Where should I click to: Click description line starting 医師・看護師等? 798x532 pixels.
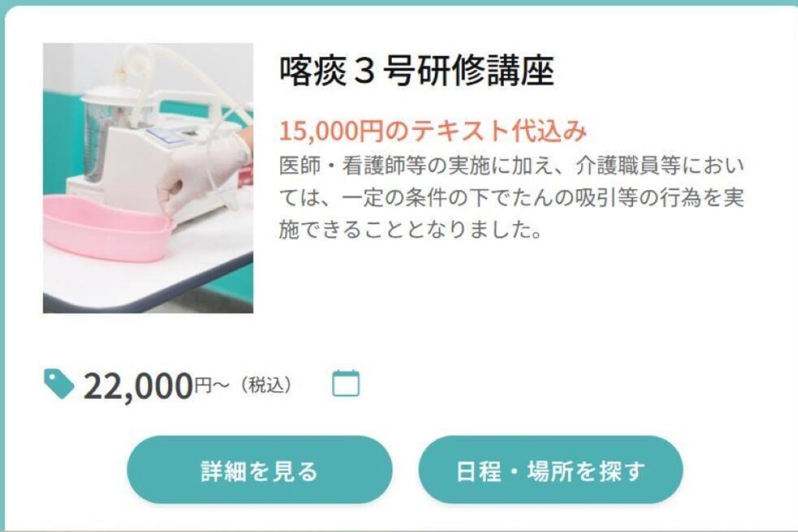[x=512, y=166]
